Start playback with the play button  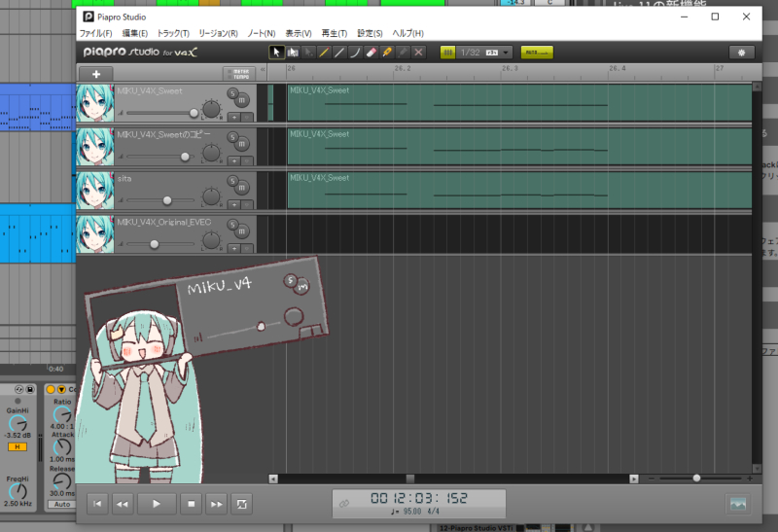pos(157,504)
